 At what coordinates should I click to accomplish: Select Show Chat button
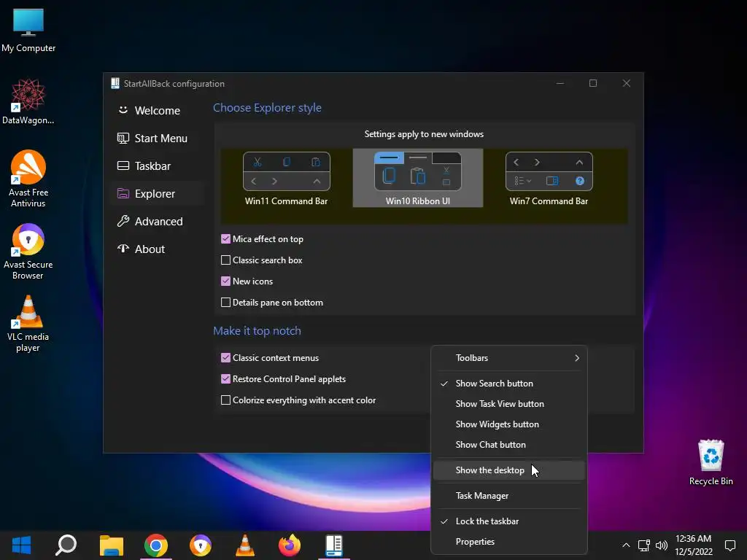(x=508, y=445)
